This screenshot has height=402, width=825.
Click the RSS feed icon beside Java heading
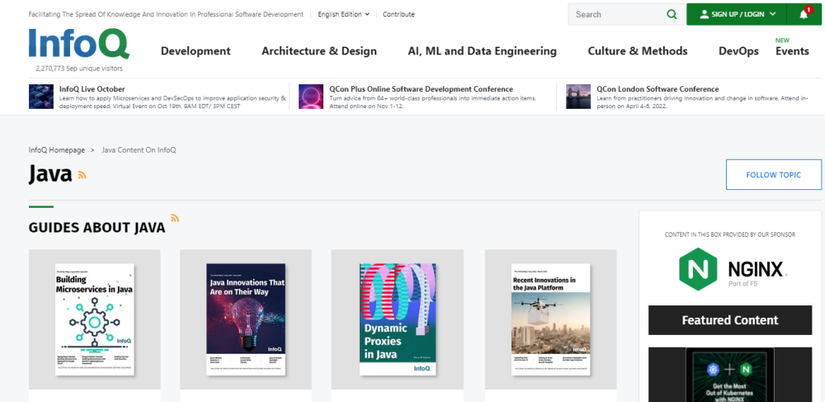click(x=82, y=175)
